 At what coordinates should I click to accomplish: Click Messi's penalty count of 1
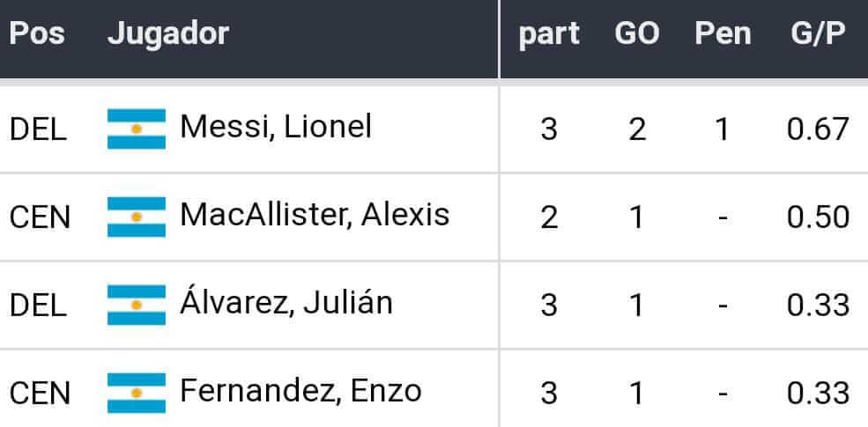[x=723, y=129]
